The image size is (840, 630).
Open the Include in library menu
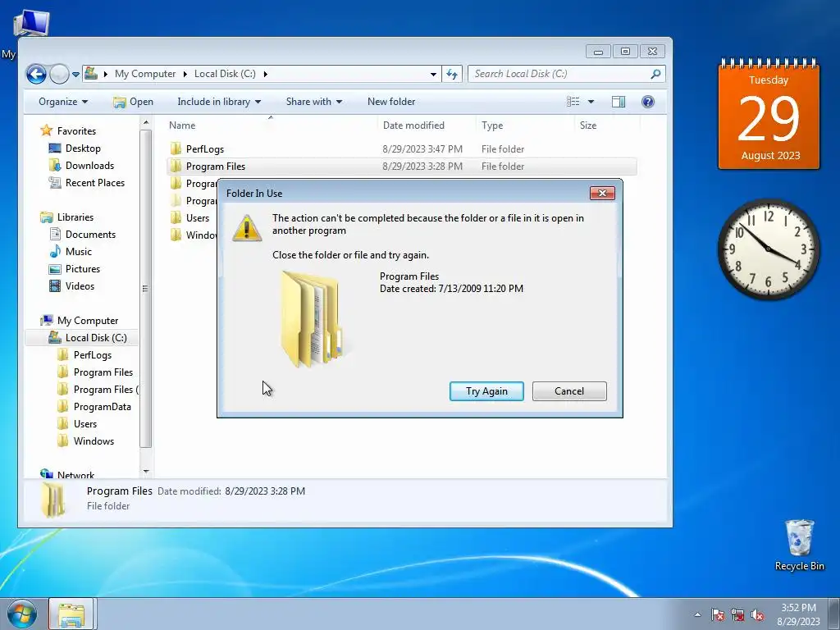[219, 102]
